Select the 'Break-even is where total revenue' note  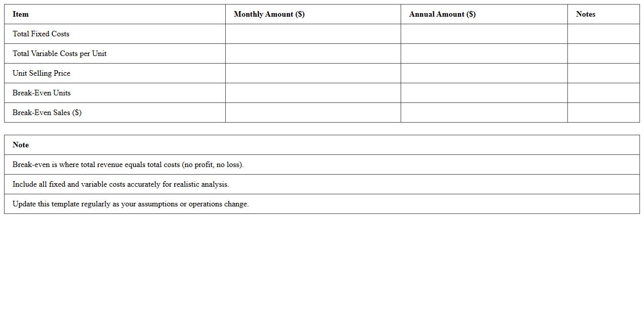[128, 165]
